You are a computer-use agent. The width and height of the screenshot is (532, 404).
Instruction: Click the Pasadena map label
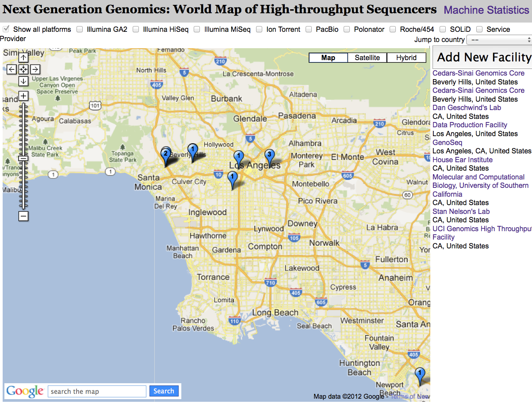tap(298, 116)
